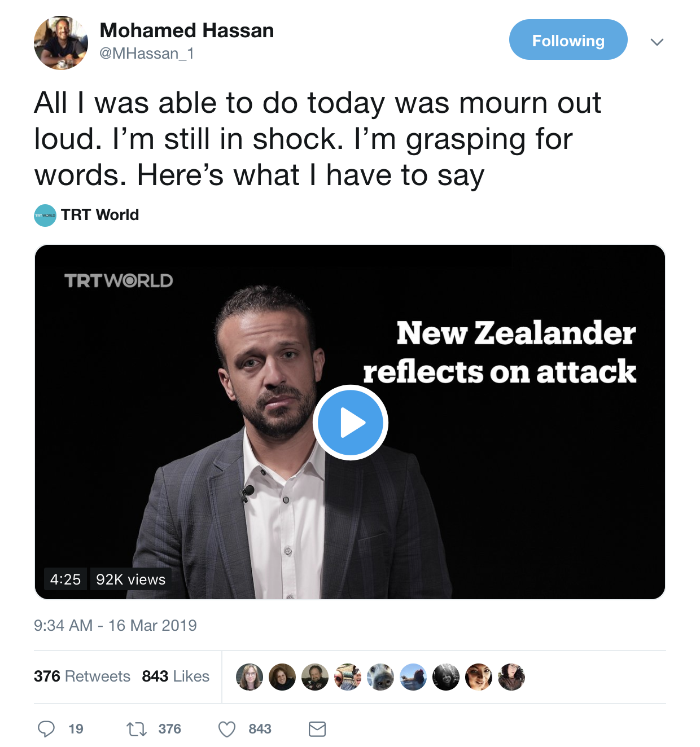Click the retweet arrows icon
The width and height of the screenshot is (700, 747).
(137, 729)
